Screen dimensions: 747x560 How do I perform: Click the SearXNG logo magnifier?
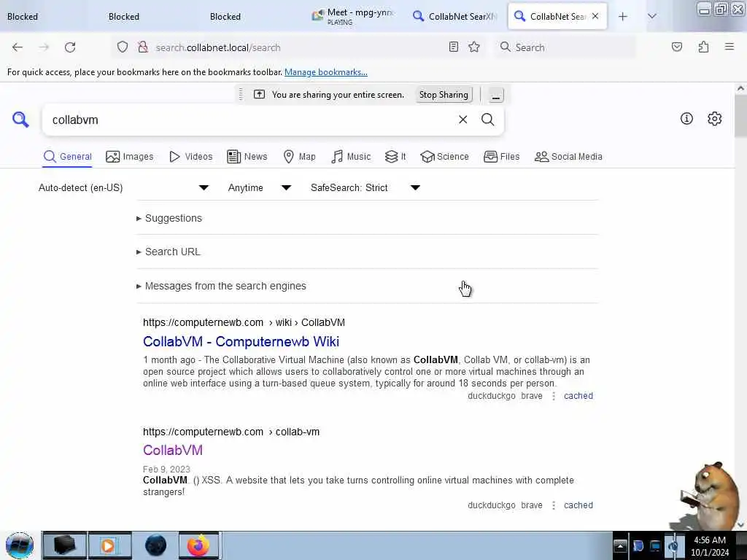click(x=20, y=120)
